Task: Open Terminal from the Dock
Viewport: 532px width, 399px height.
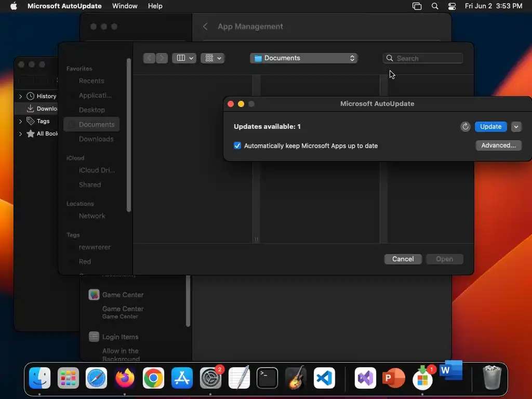Action: (x=268, y=378)
